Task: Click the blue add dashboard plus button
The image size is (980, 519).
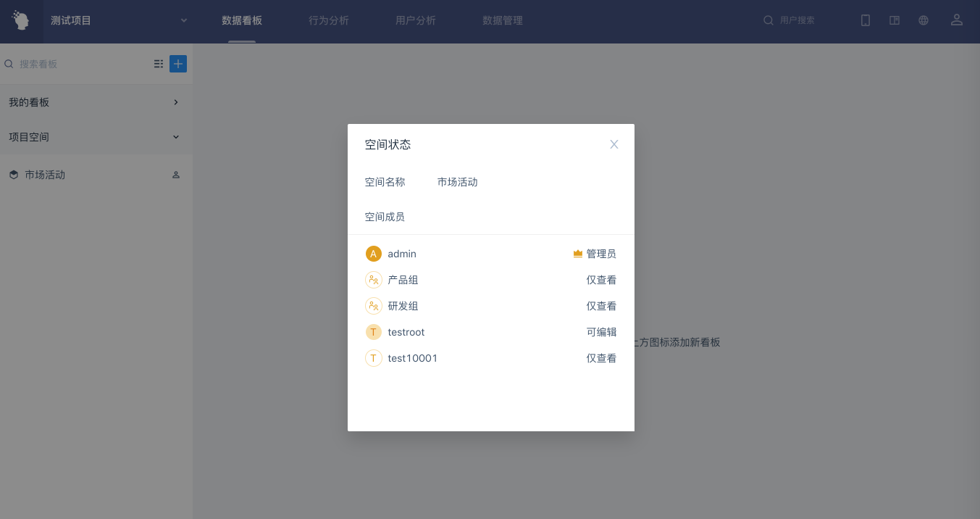Action: [x=178, y=64]
